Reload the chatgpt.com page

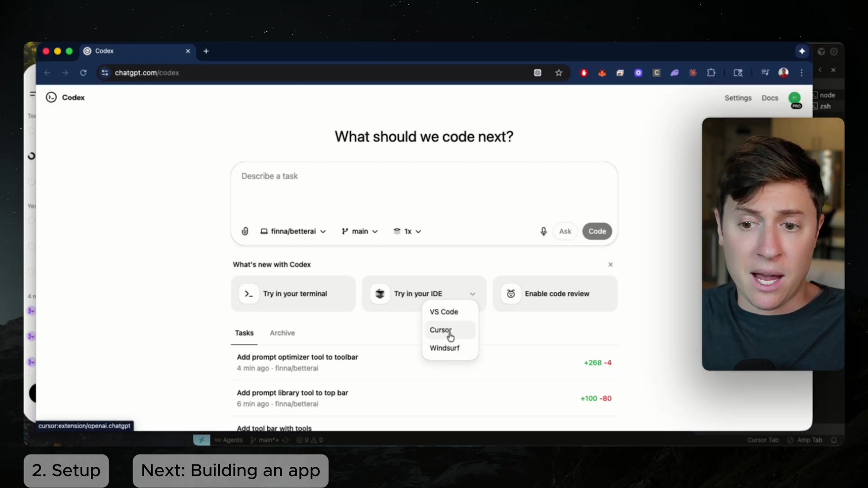83,73
